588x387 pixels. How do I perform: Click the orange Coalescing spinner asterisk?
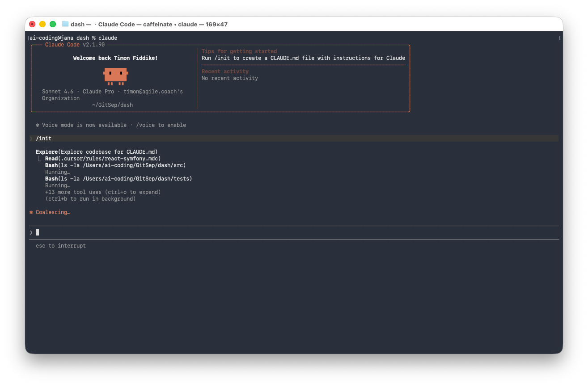pos(31,212)
